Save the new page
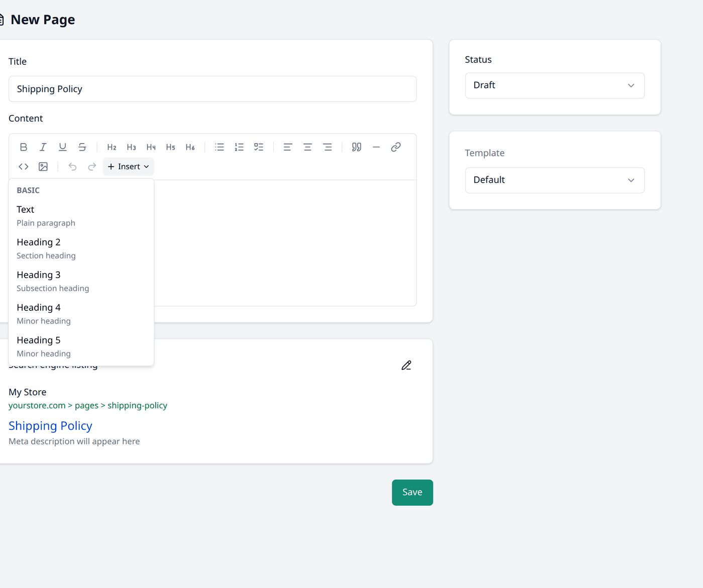 (x=412, y=493)
